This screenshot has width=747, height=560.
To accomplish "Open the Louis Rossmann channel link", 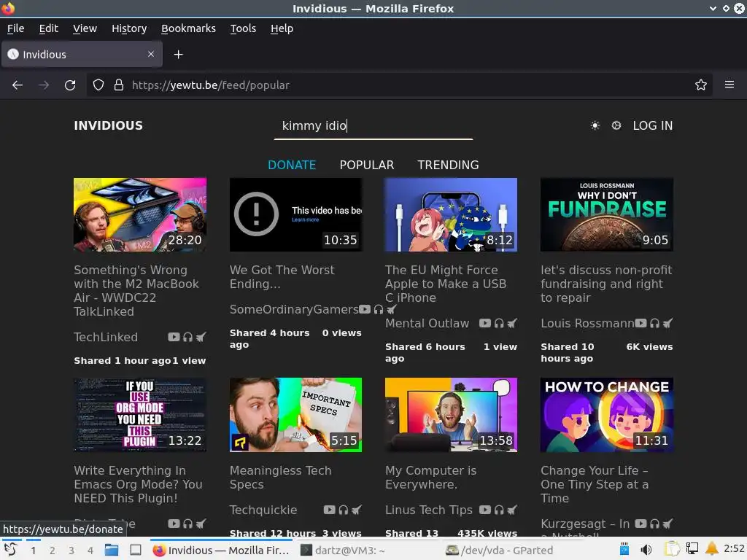I will pos(587,323).
